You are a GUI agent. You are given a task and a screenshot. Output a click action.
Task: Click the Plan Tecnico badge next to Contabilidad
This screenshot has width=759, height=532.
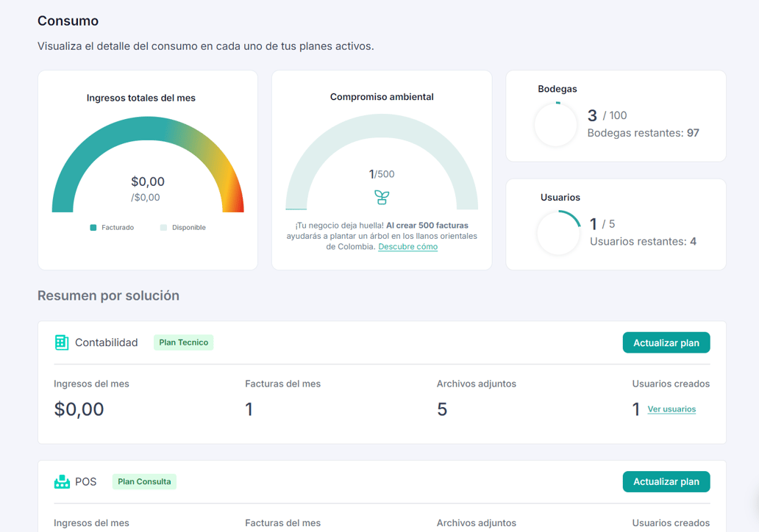coord(183,342)
